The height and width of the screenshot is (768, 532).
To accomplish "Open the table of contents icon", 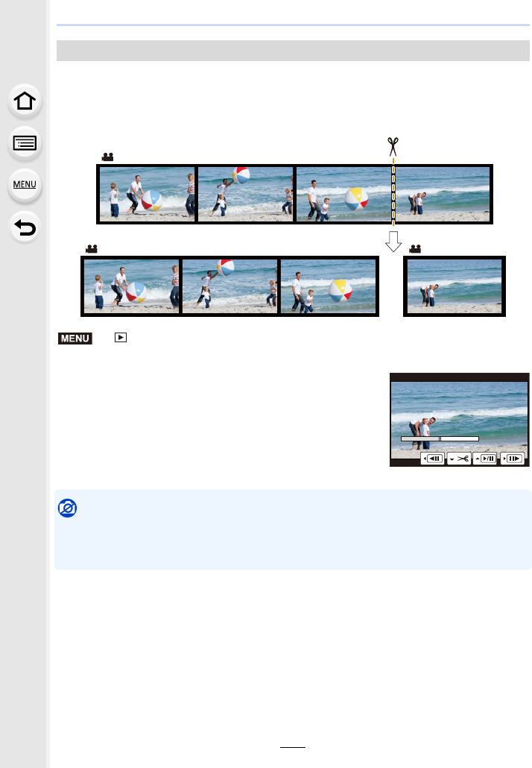I will (25, 143).
